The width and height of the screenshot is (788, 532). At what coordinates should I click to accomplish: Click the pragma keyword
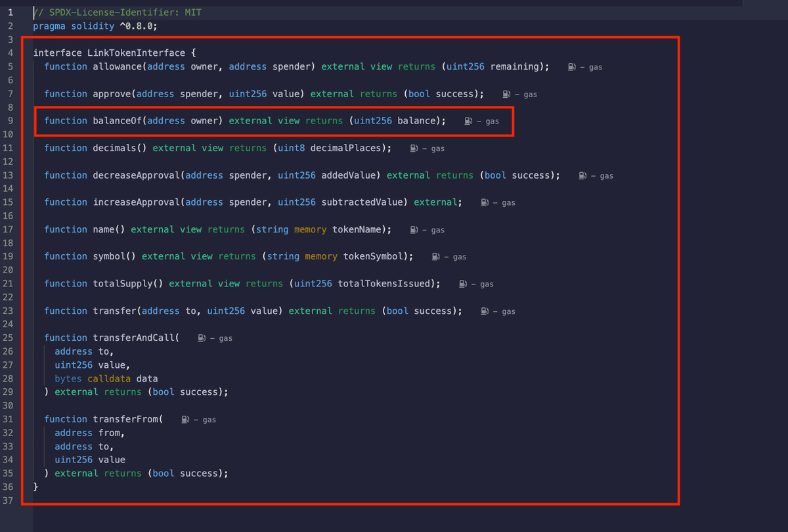(x=50, y=26)
